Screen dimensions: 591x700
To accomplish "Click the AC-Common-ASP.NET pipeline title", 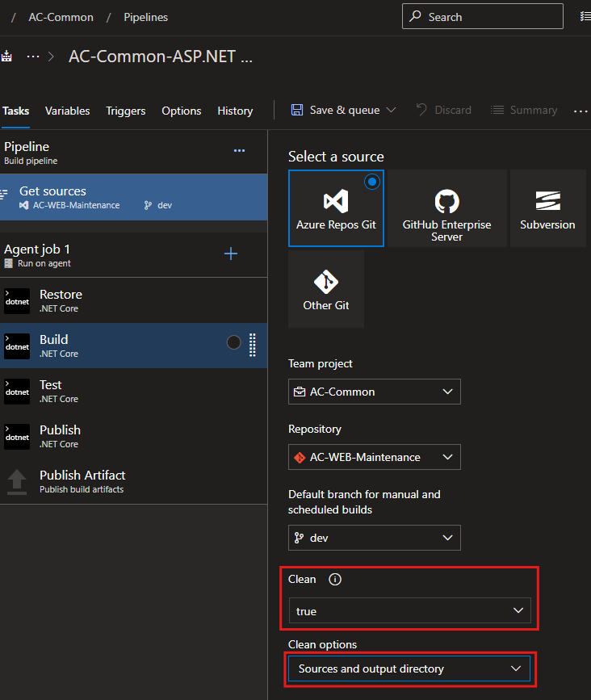I will 160,57.
